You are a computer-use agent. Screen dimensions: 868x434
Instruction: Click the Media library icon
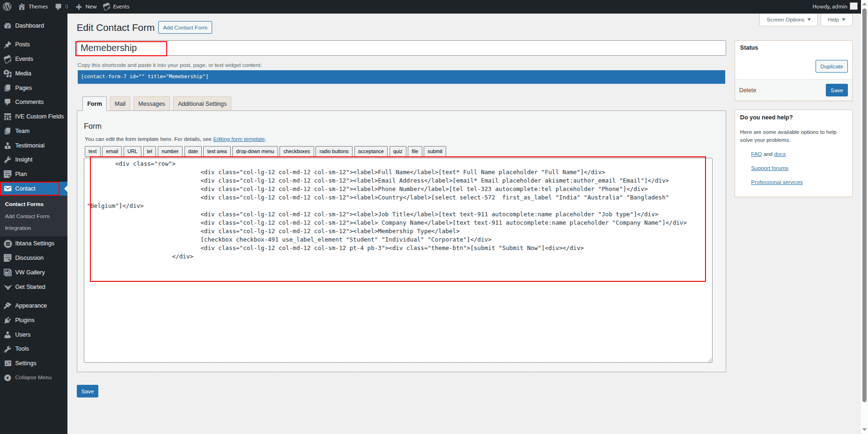point(7,74)
